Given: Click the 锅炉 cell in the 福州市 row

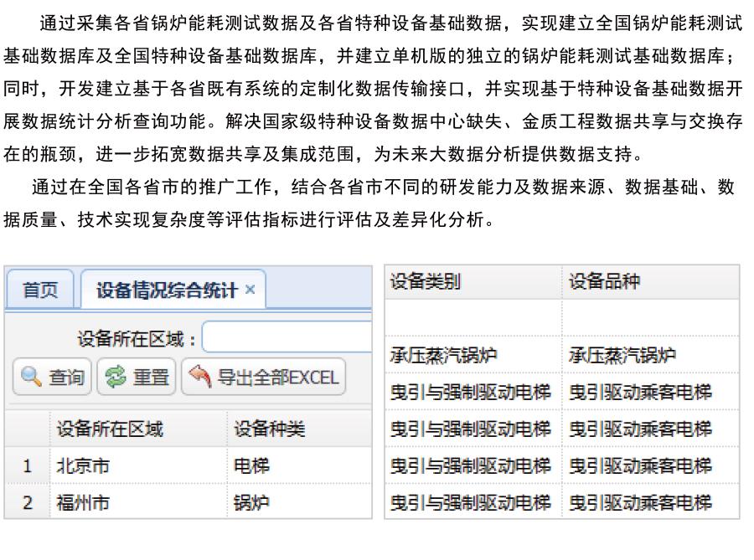Looking at the screenshot, I should (251, 503).
